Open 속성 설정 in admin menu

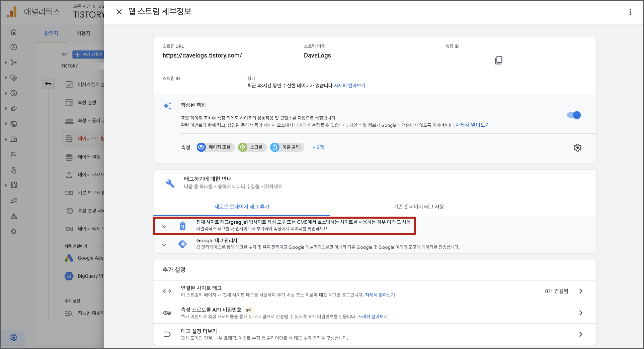84,102
